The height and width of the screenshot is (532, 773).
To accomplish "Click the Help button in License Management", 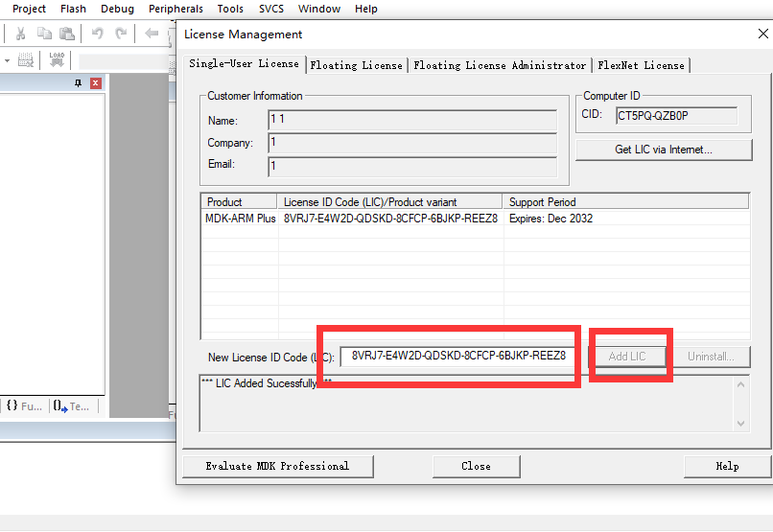I will pyautogui.click(x=727, y=466).
